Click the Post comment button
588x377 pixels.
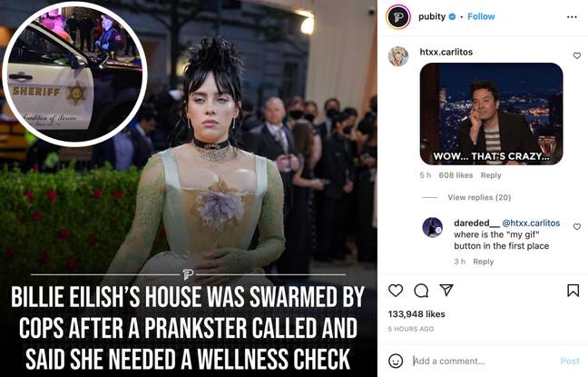pyautogui.click(x=570, y=362)
